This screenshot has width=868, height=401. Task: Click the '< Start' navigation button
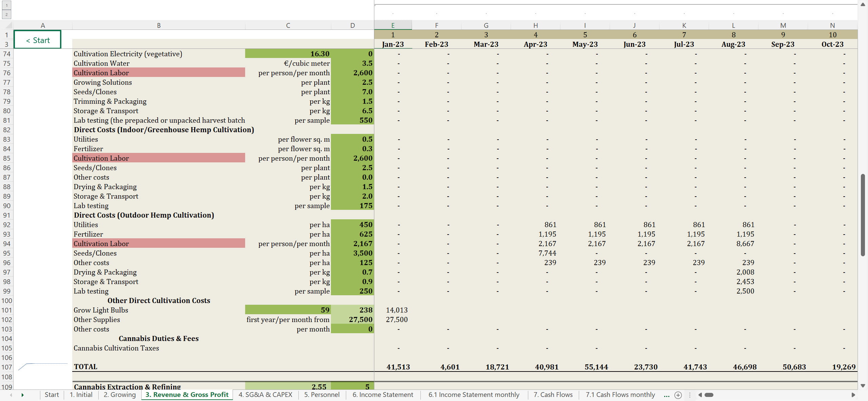[x=38, y=40]
